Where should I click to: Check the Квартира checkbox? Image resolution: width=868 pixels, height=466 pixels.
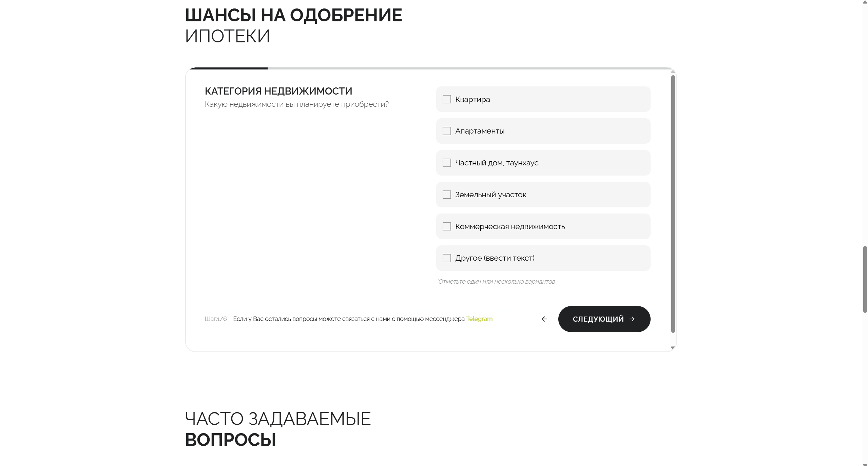447,99
